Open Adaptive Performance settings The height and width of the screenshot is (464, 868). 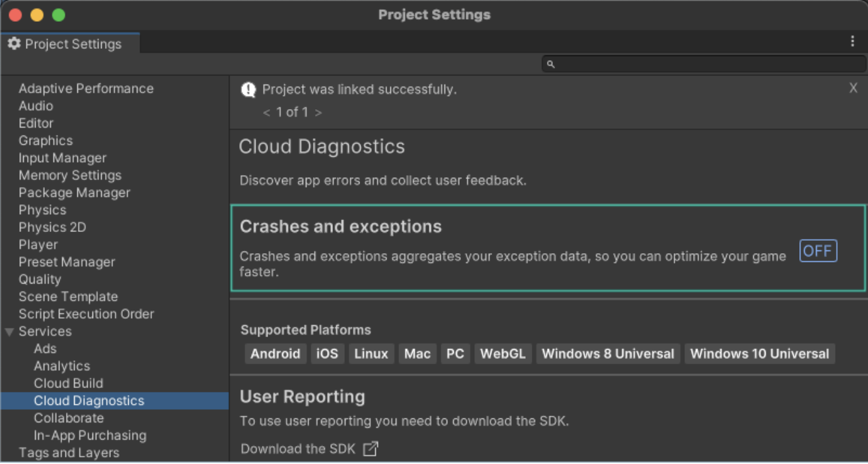pyautogui.click(x=86, y=89)
